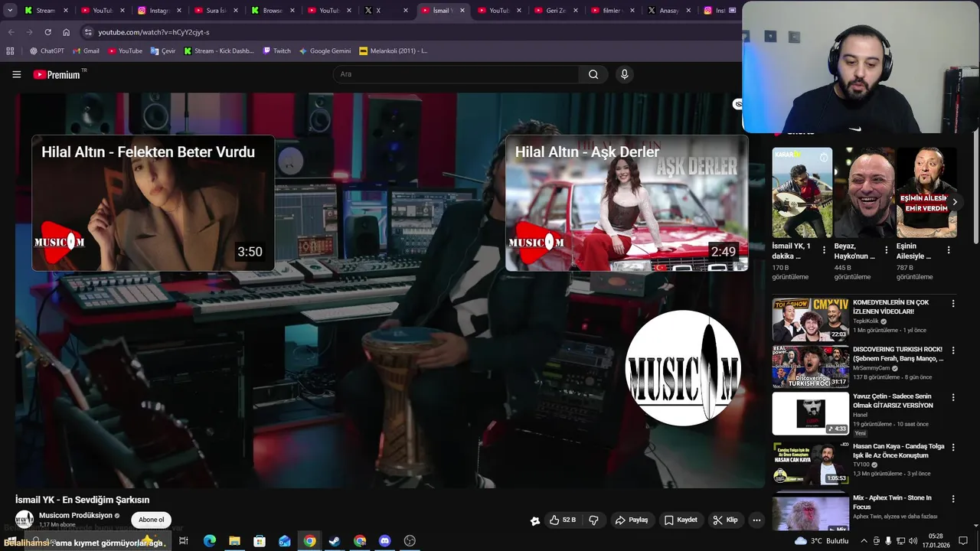Open tab search dropdown chevron

pyautogui.click(x=10, y=11)
